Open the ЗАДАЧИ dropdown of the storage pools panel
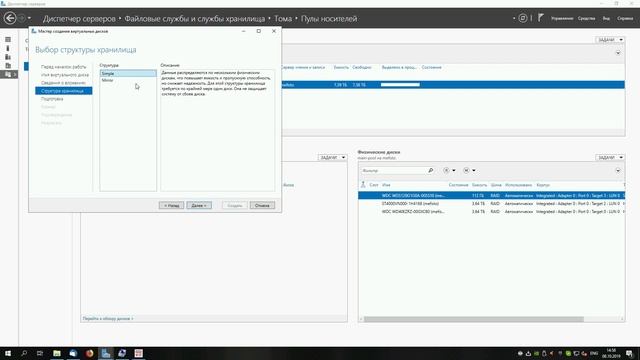640x360 pixels. 610,40
